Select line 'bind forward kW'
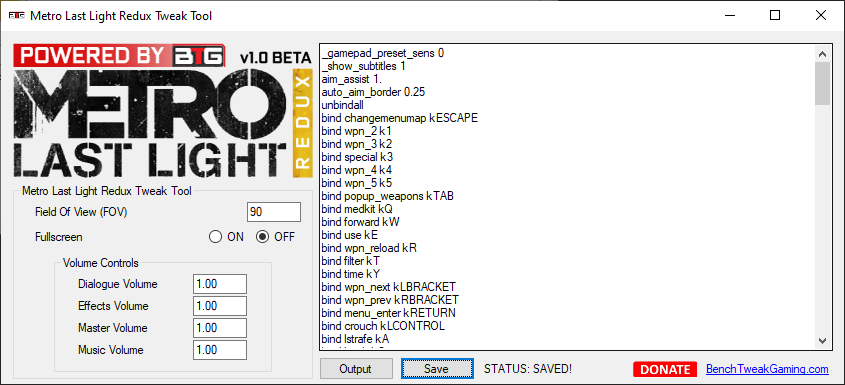The height and width of the screenshot is (385, 845). tap(361, 222)
